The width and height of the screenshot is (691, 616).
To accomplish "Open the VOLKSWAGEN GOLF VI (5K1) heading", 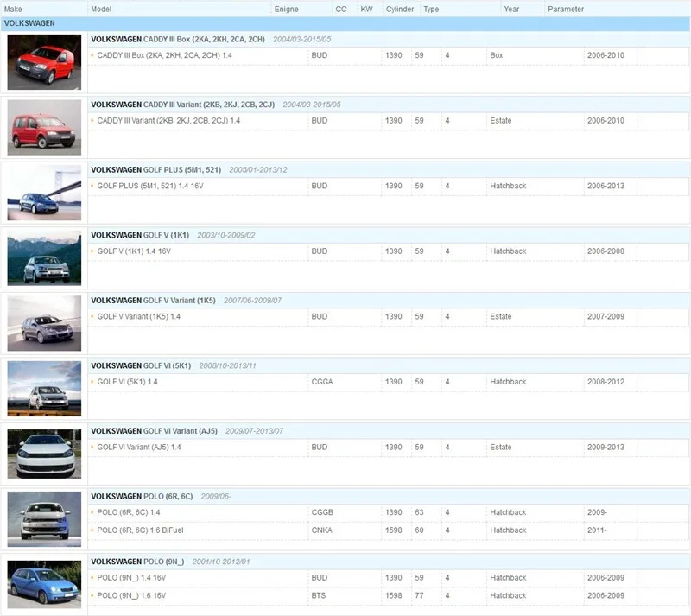I will [141, 365].
